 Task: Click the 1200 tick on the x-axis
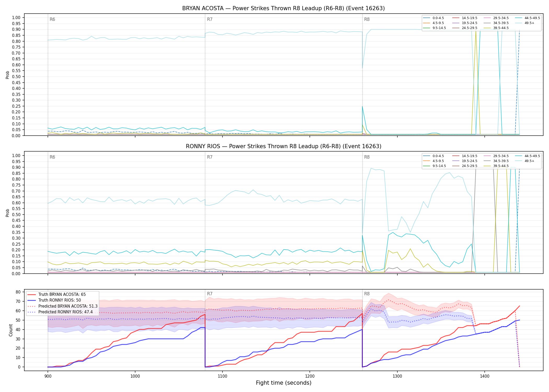310,376
